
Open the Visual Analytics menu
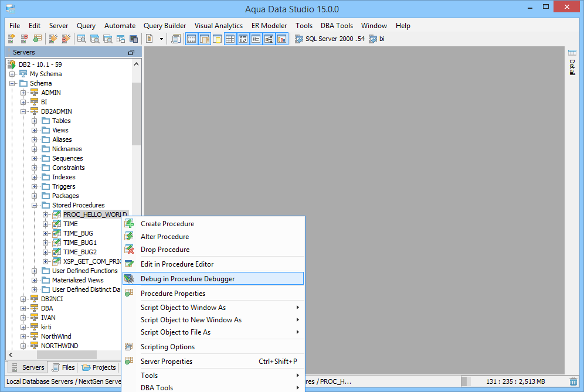click(219, 26)
